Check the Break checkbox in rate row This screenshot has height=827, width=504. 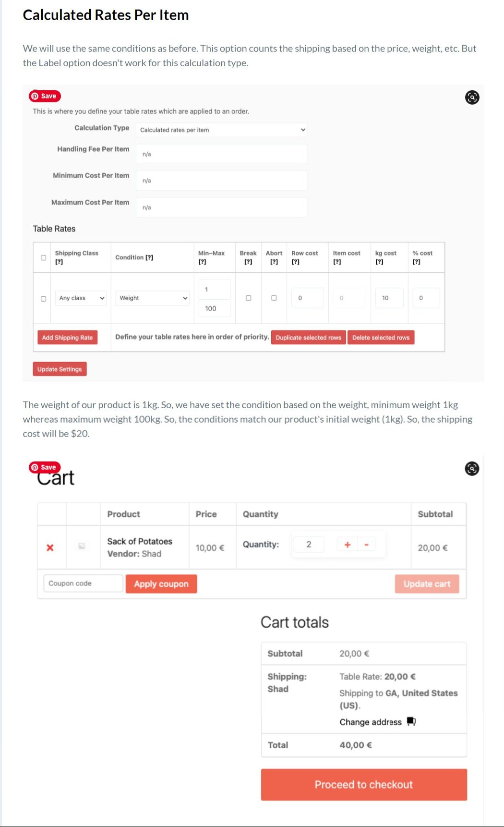tap(248, 298)
